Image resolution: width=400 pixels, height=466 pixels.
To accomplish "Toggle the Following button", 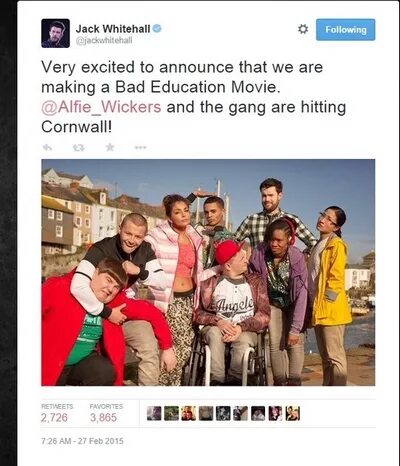I will click(345, 30).
